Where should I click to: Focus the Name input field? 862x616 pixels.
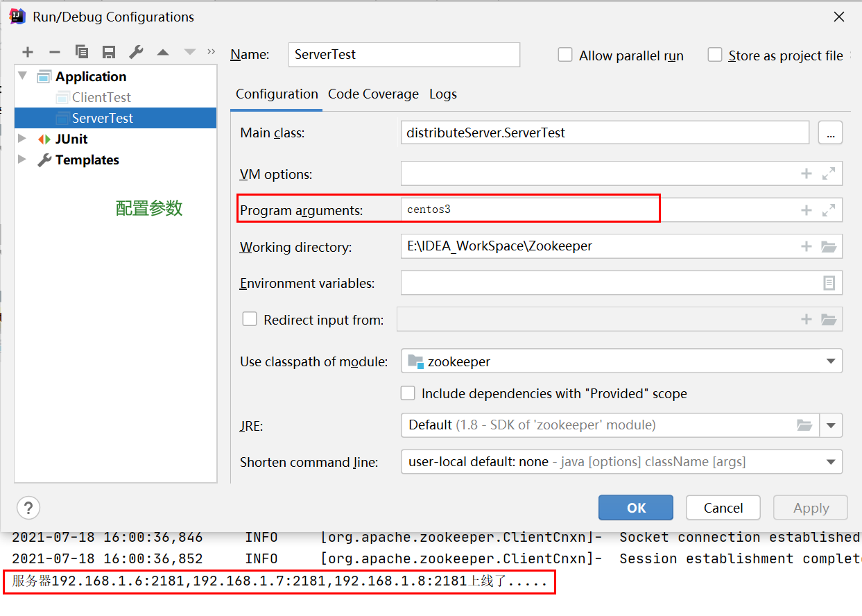point(404,55)
